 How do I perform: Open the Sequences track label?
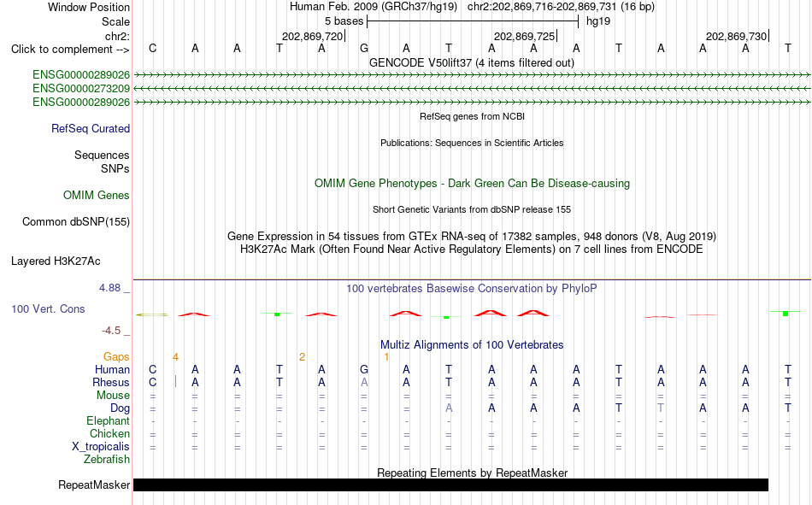[x=102, y=155]
